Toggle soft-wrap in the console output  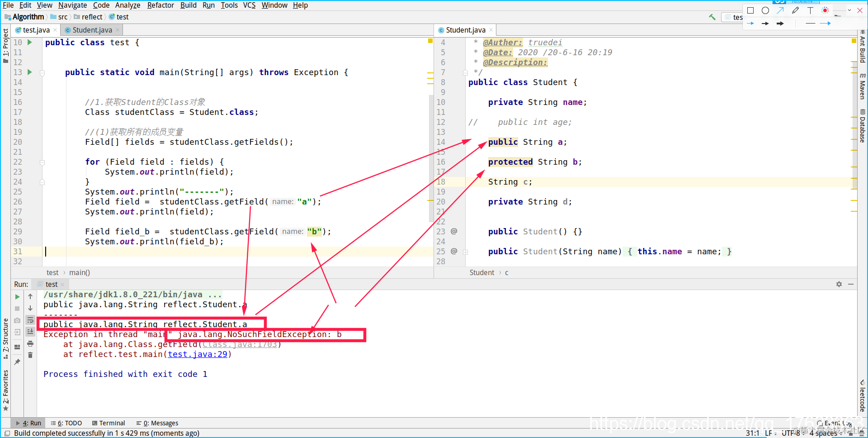point(30,320)
